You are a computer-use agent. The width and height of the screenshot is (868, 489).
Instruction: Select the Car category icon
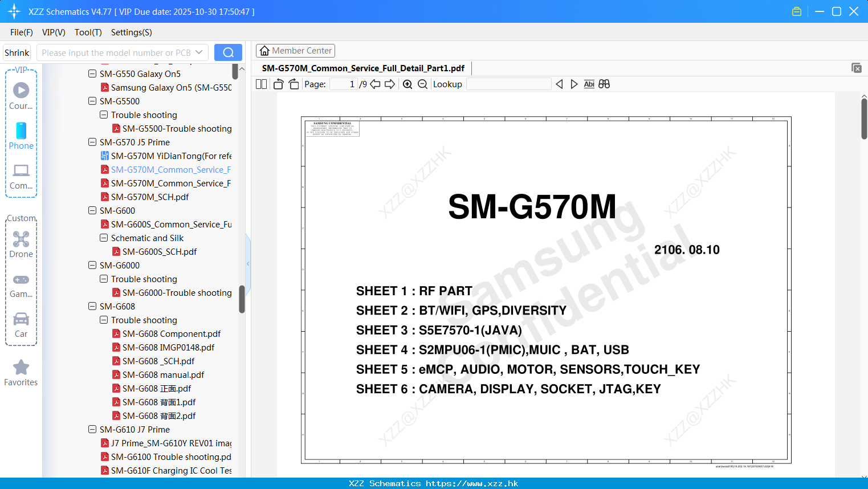click(21, 325)
